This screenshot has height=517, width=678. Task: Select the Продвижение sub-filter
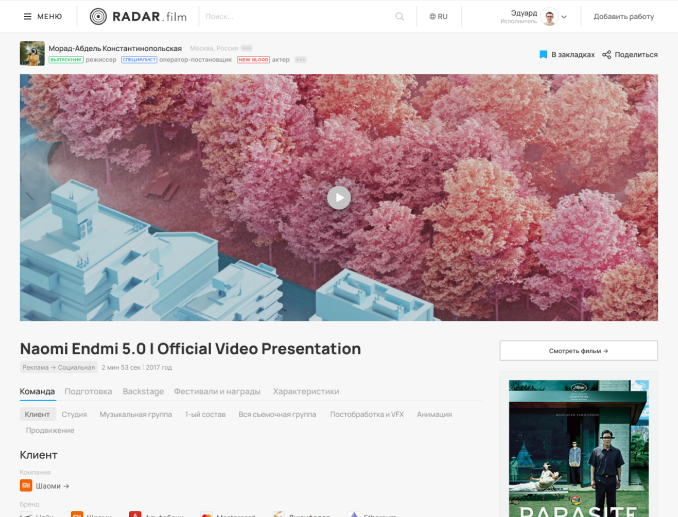[x=50, y=430]
